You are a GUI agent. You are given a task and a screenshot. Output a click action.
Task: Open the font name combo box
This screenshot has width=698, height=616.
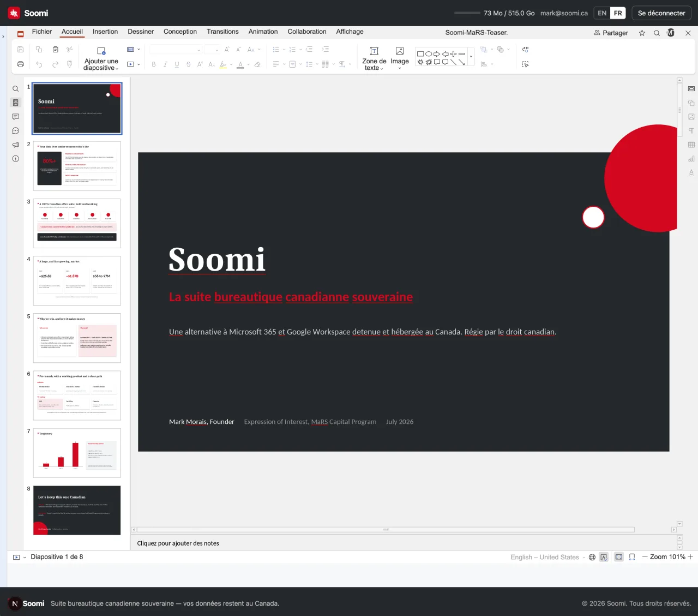176,50
